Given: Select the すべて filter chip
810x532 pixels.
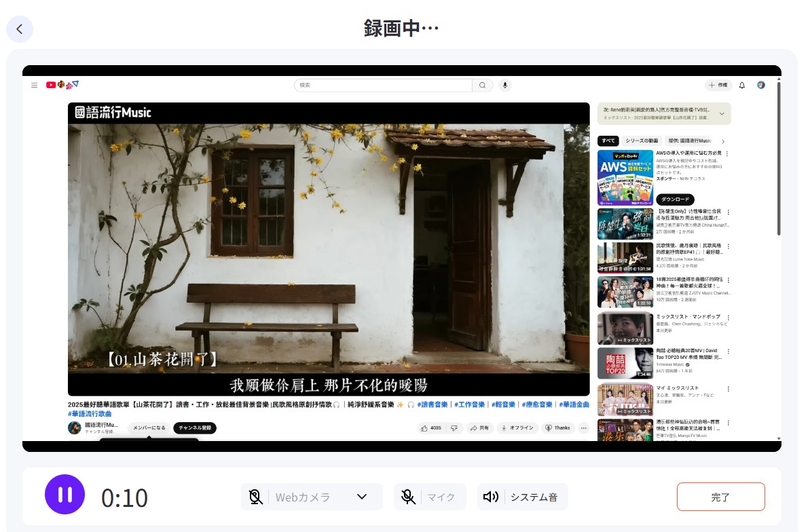Looking at the screenshot, I should click(608, 140).
